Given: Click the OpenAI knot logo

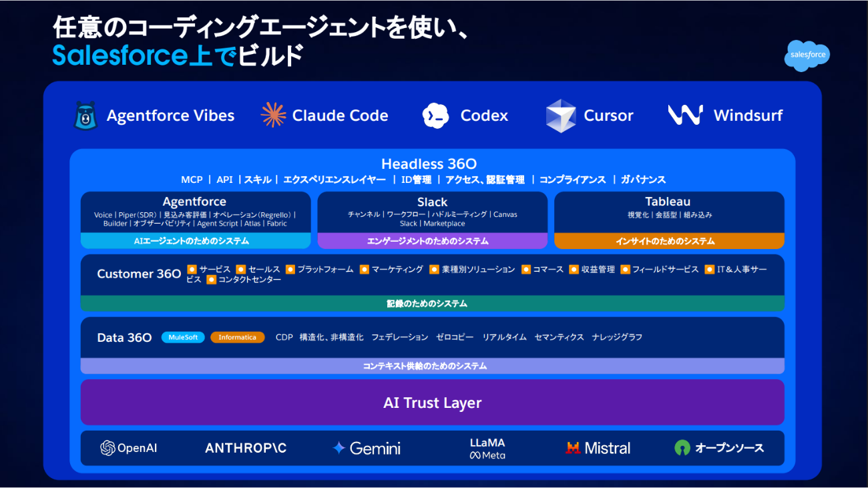Looking at the screenshot, I should point(107,448).
